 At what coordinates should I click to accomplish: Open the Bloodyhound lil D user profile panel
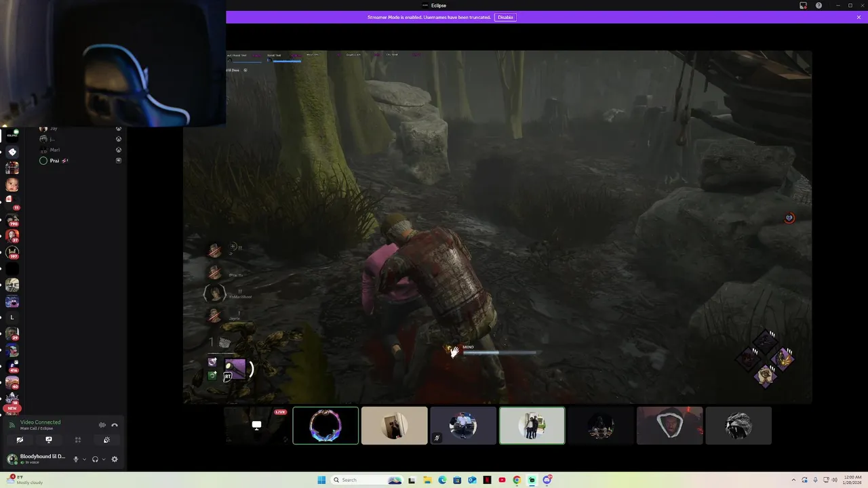pyautogui.click(x=37, y=459)
